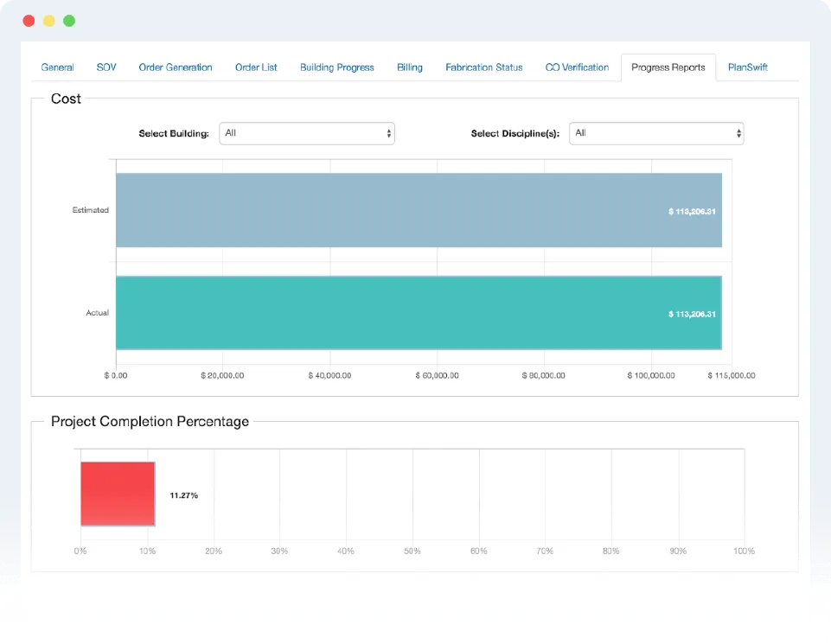Click the Select Building stepper arrows

(388, 133)
